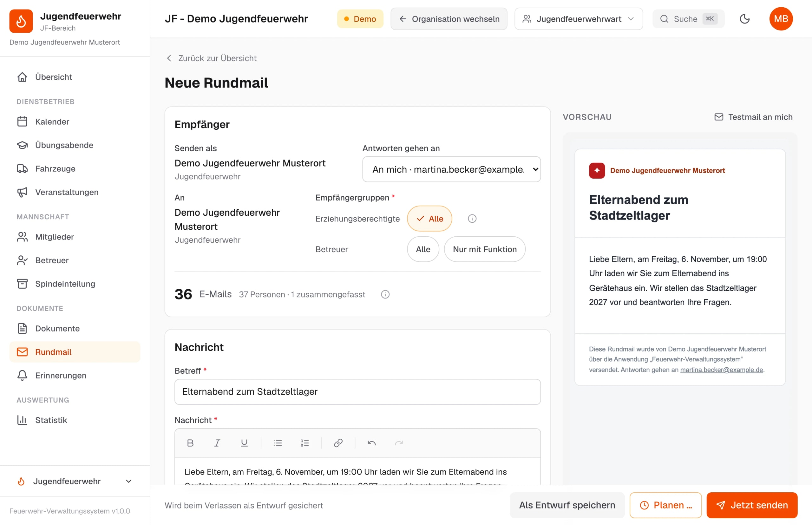Toggle bold formatting in message editor
Screen dimensions: 812x525
pyautogui.click(x=190, y=443)
